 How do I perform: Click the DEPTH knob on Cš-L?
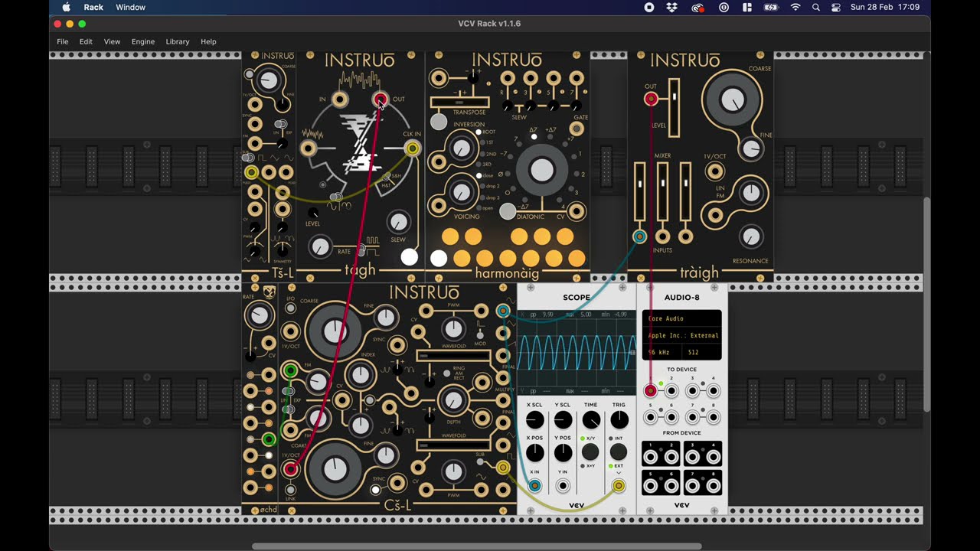click(x=453, y=400)
